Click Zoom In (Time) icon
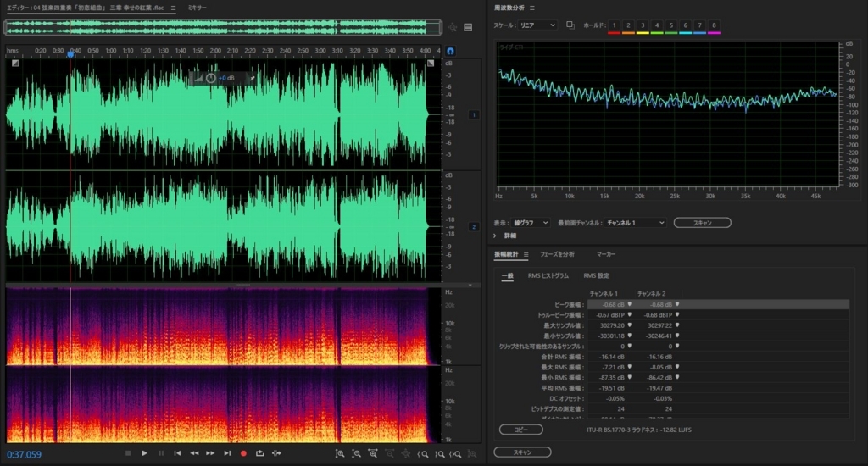Screen dimensions: 868x466 (373, 453)
